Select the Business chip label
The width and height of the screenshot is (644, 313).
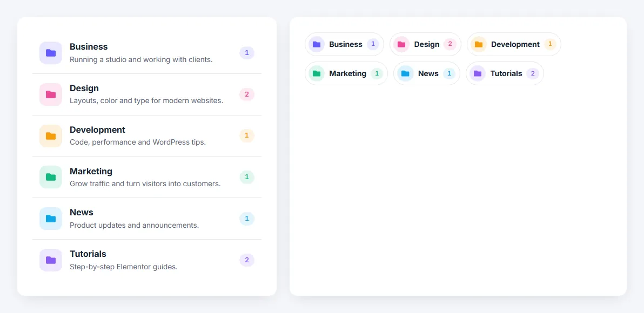(346, 44)
